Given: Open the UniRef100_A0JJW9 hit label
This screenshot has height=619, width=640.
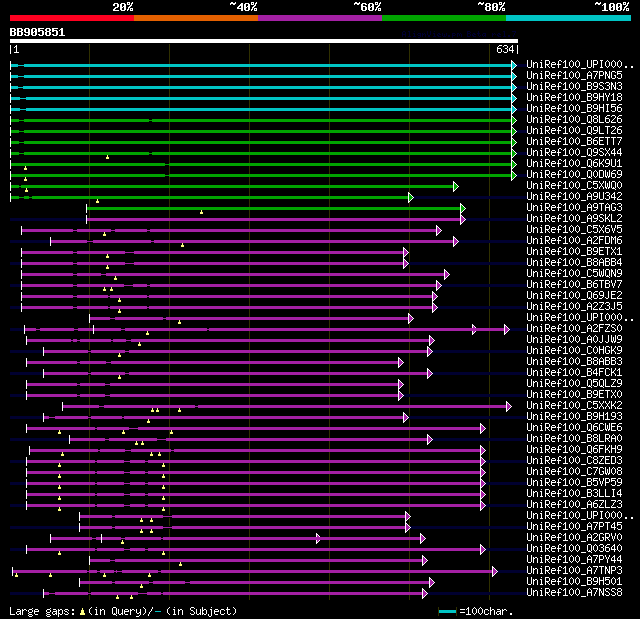Looking at the screenshot, I should [x=574, y=340].
